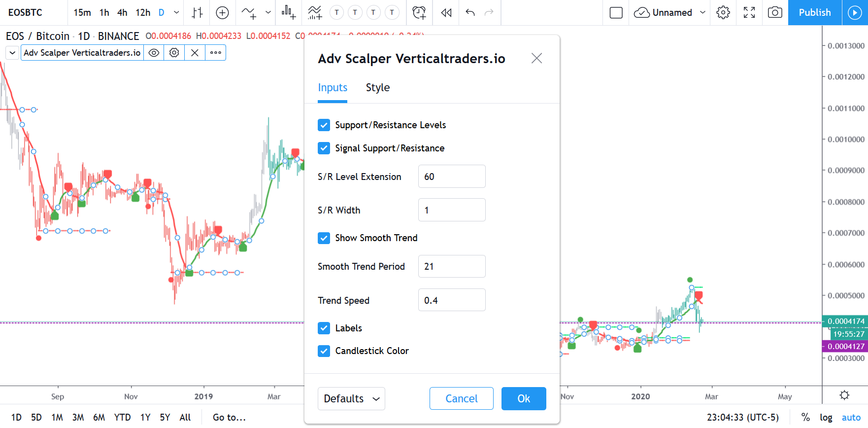Select the 1h timeframe
This screenshot has height=428, width=868.
[104, 13]
